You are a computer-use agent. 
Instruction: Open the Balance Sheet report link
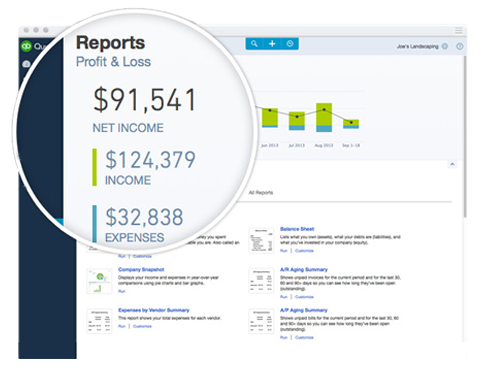point(297,229)
